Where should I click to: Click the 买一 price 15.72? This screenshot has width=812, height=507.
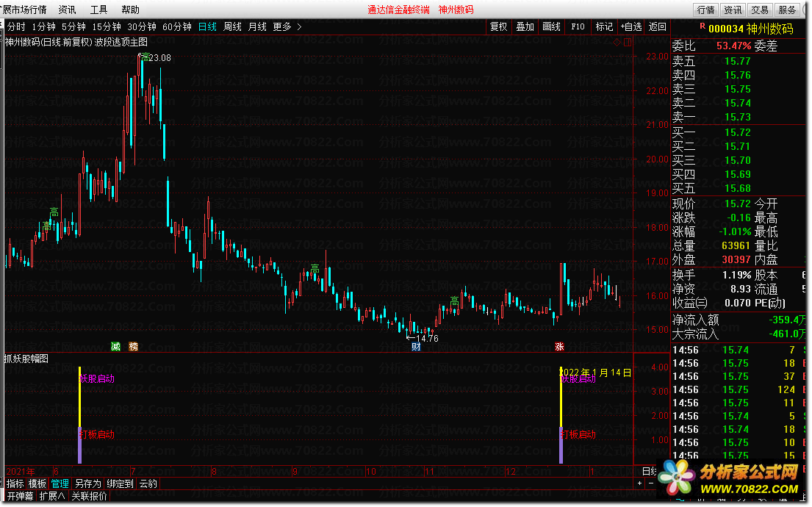(738, 132)
